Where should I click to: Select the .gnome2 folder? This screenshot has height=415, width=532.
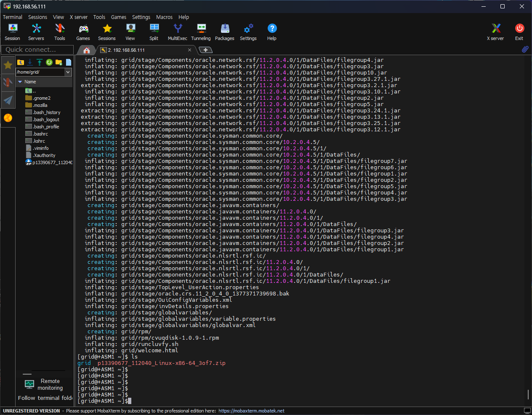[x=42, y=98]
